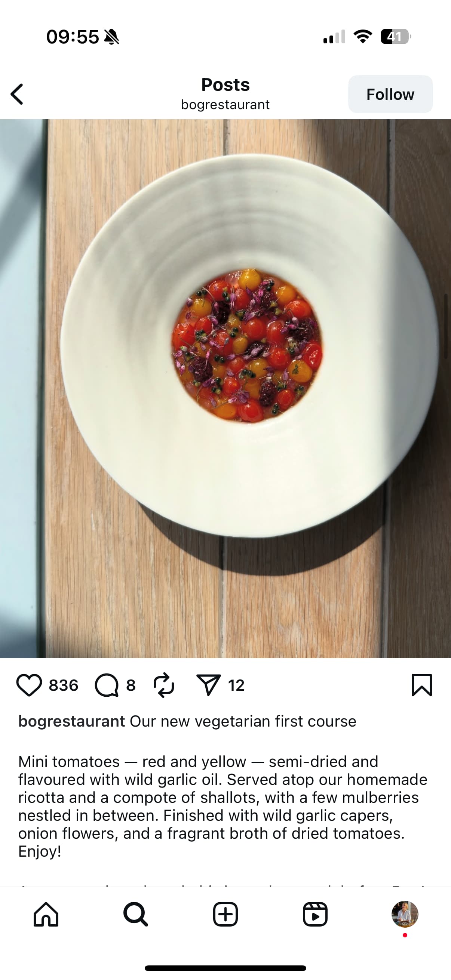The height and width of the screenshot is (980, 451).
Task: Tap bogrestaurant subtitle under Posts
Action: click(225, 105)
